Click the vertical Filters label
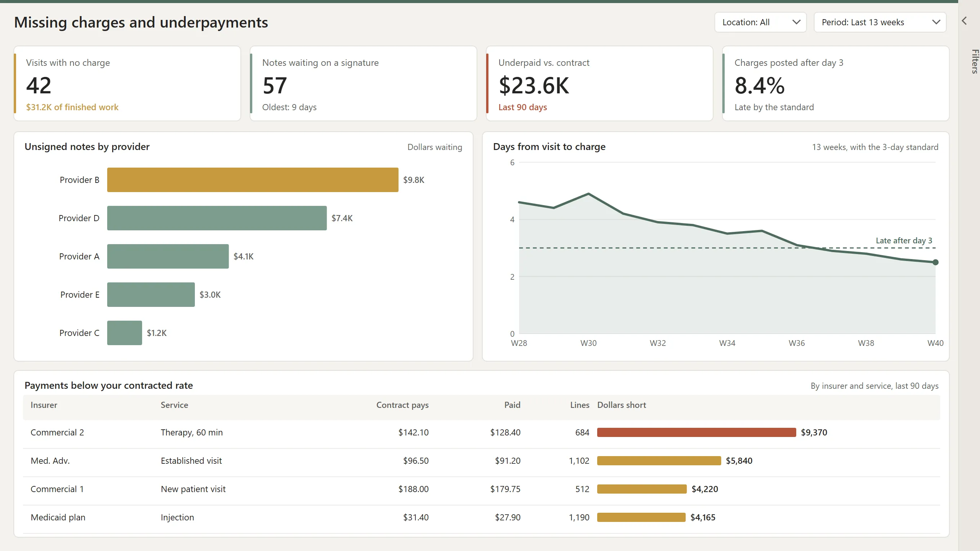Viewport: 980px width, 551px height. (975, 62)
